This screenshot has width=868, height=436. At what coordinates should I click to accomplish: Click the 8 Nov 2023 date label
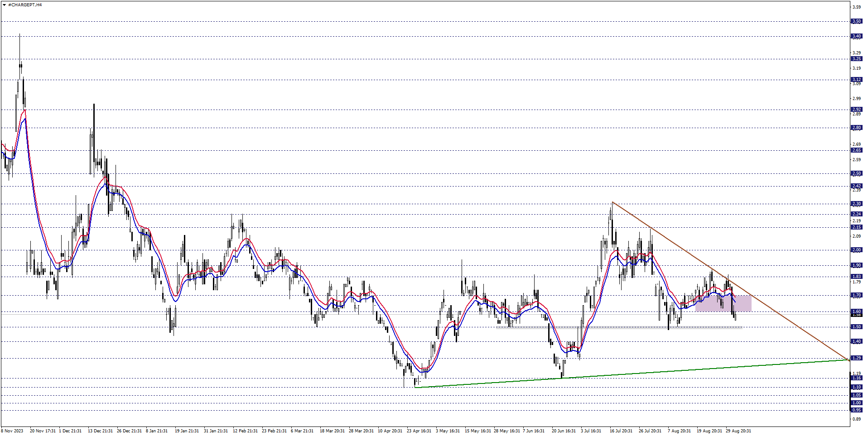pos(12,431)
